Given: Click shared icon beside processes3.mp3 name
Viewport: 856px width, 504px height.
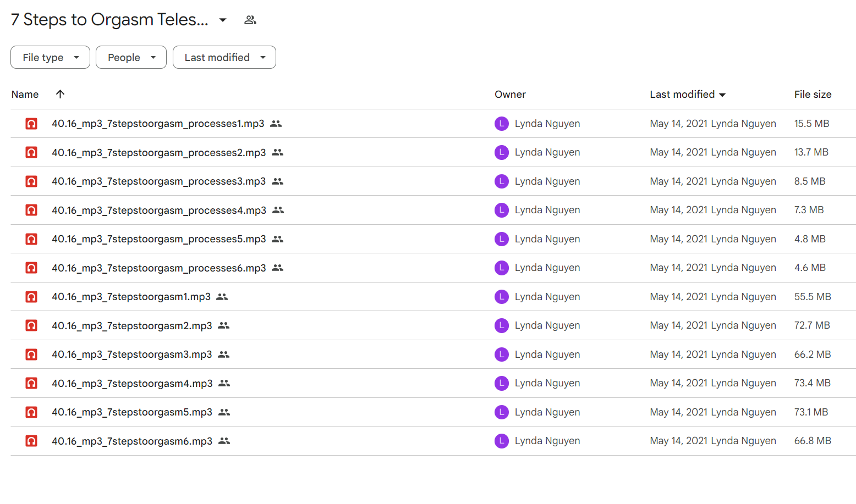Looking at the screenshot, I should 278,181.
